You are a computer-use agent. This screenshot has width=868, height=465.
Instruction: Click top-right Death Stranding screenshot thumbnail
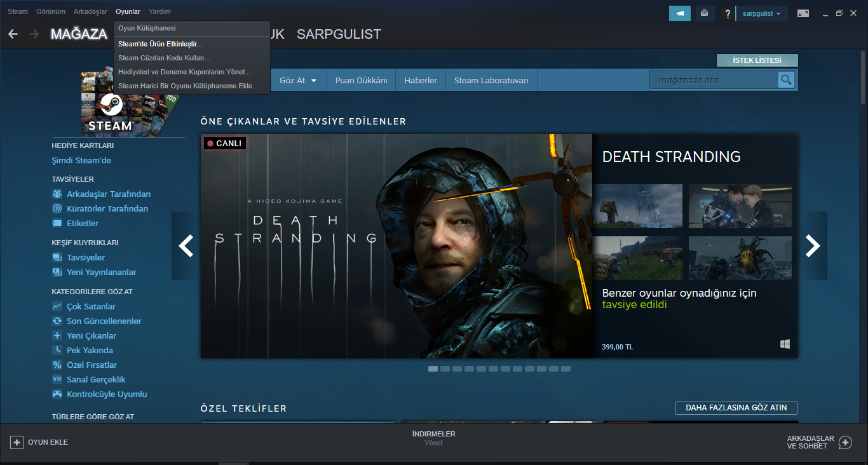point(740,206)
